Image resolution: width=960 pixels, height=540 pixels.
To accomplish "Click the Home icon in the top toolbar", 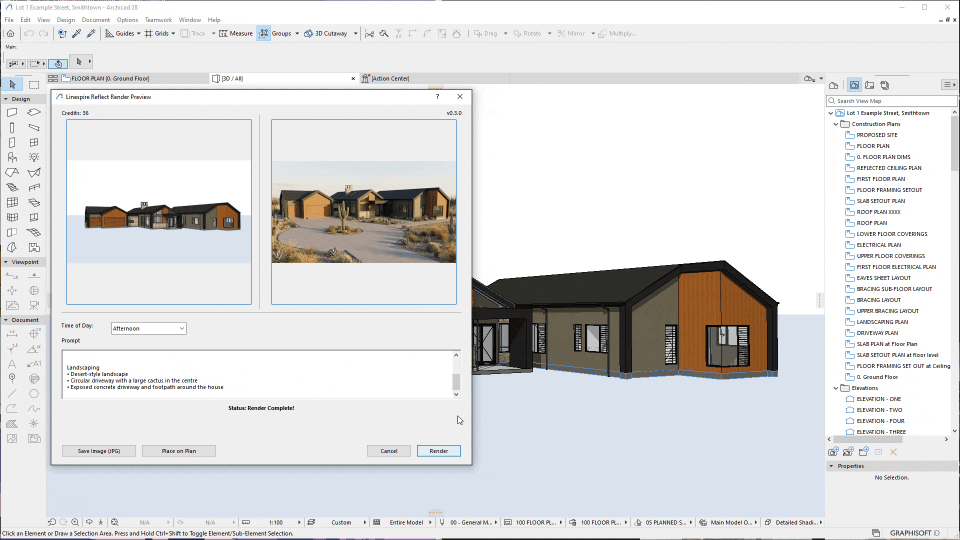I will tap(10, 33).
